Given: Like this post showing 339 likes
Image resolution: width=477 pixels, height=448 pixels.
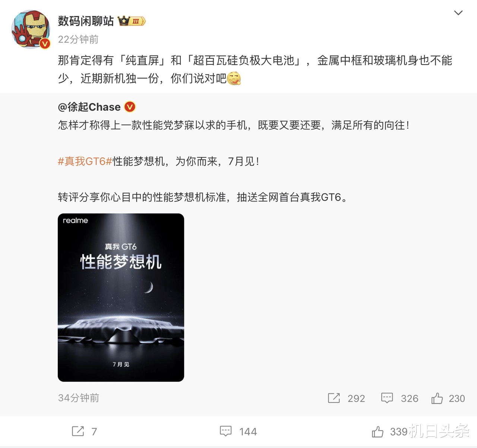Looking at the screenshot, I should pos(389,432).
